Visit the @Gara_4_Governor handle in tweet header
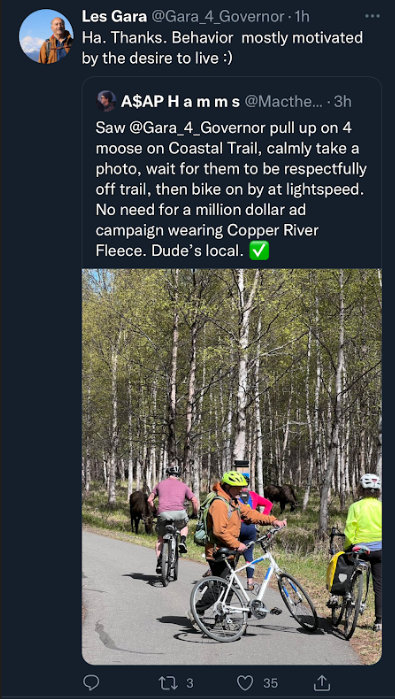This screenshot has width=395, height=699. click(x=218, y=17)
